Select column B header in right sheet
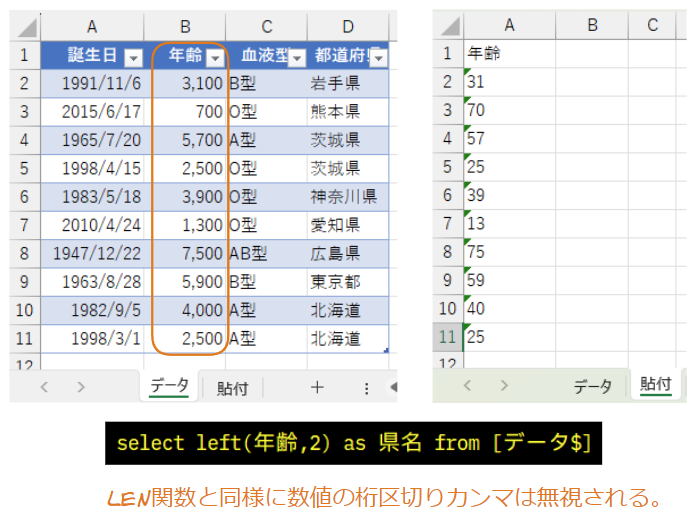Image resolution: width=692 pixels, height=518 pixels. [x=592, y=25]
